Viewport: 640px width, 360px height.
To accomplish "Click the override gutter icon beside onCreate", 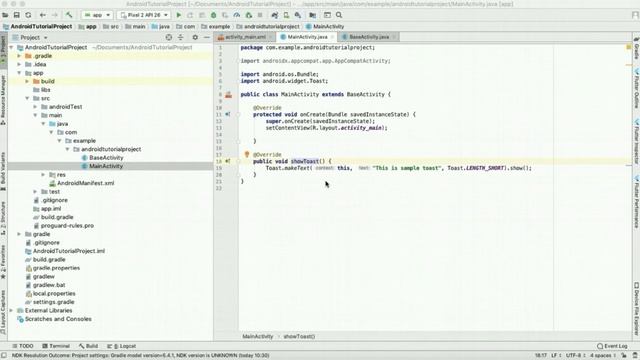I will (x=228, y=115).
